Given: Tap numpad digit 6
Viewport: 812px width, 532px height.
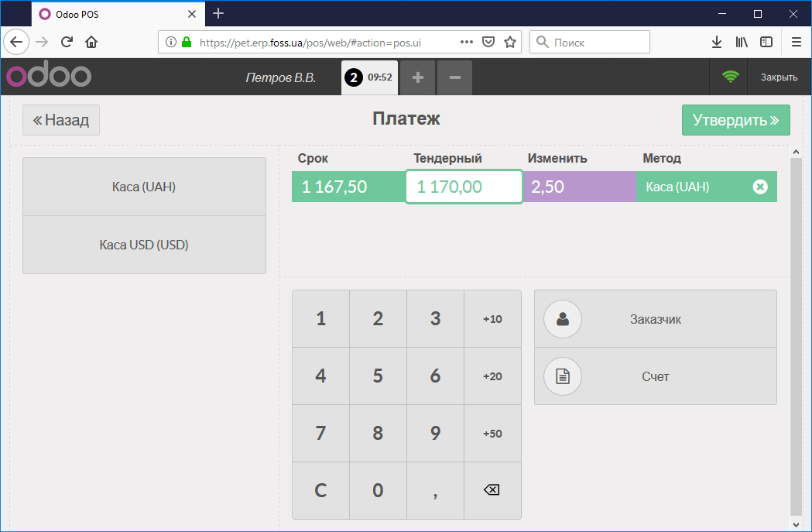Looking at the screenshot, I should pyautogui.click(x=436, y=376).
